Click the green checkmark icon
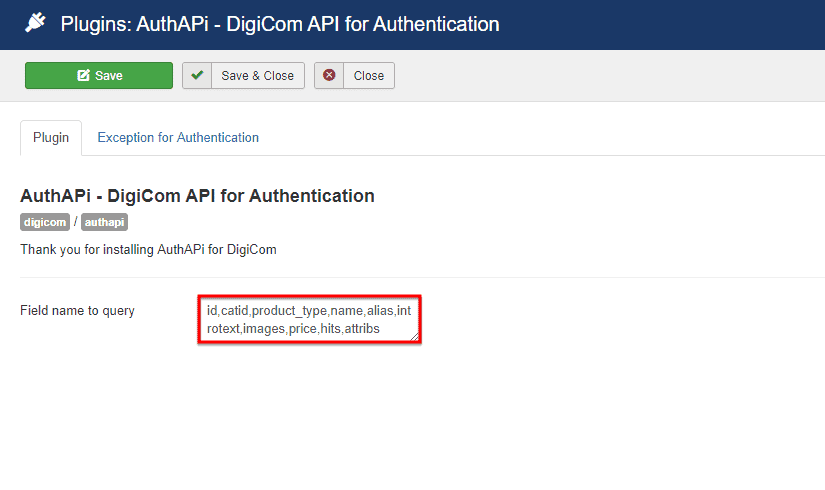Screen dimensions: 825x490 [197, 75]
